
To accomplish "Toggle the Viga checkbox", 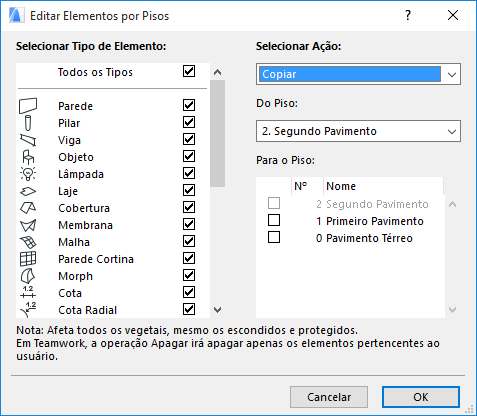I will click(x=189, y=139).
